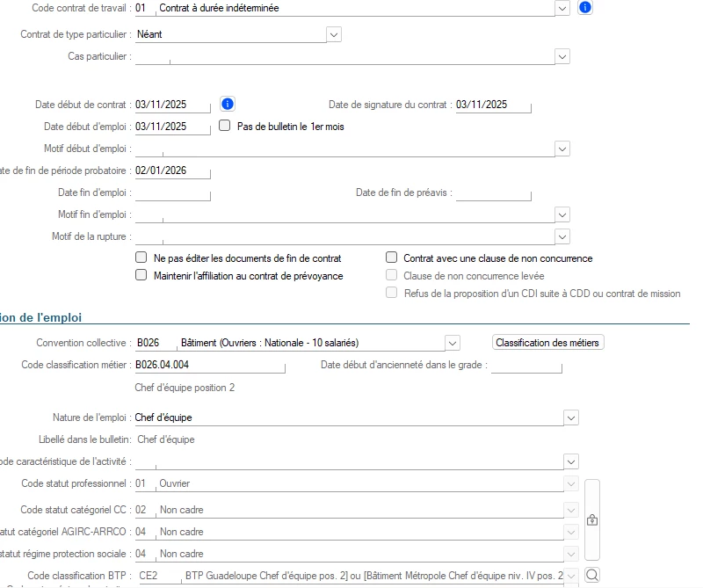Click Date début d'ancienneté dans le grade field
This screenshot has width=703, height=588.
(526, 365)
